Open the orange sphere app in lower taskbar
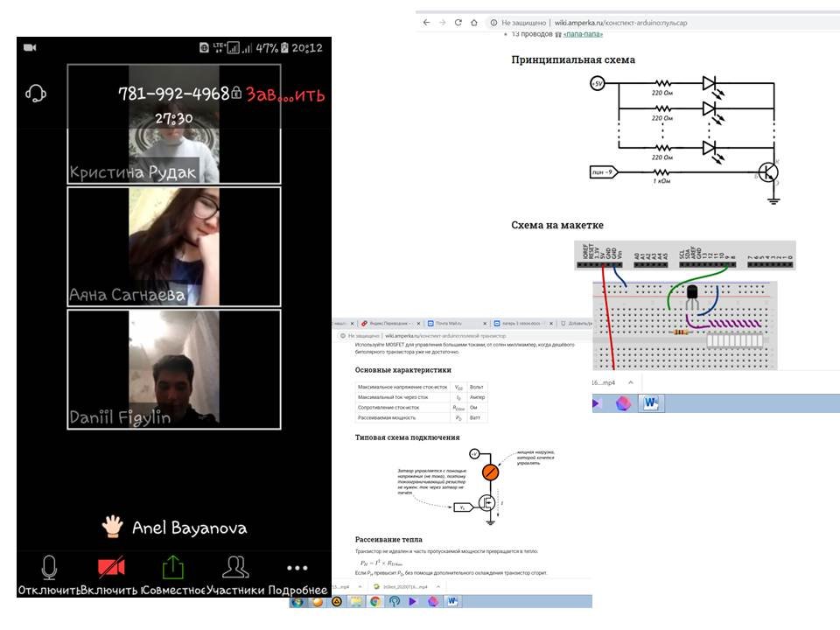 318,602
